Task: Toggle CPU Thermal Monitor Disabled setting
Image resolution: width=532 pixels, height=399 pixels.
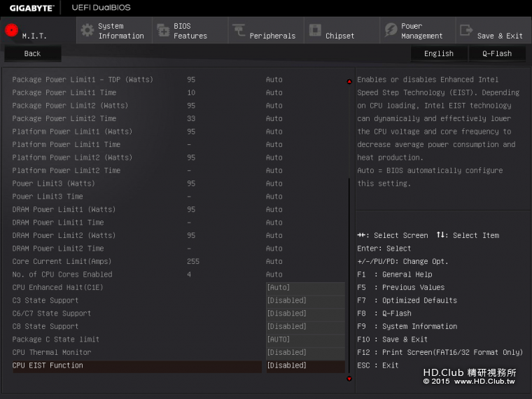Action: pos(305,353)
